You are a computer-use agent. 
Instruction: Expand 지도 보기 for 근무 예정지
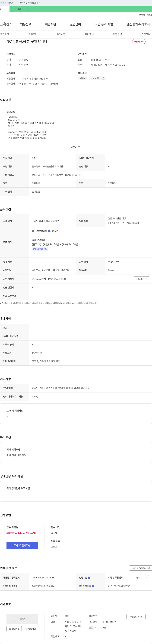pyautogui.click(x=142, y=279)
